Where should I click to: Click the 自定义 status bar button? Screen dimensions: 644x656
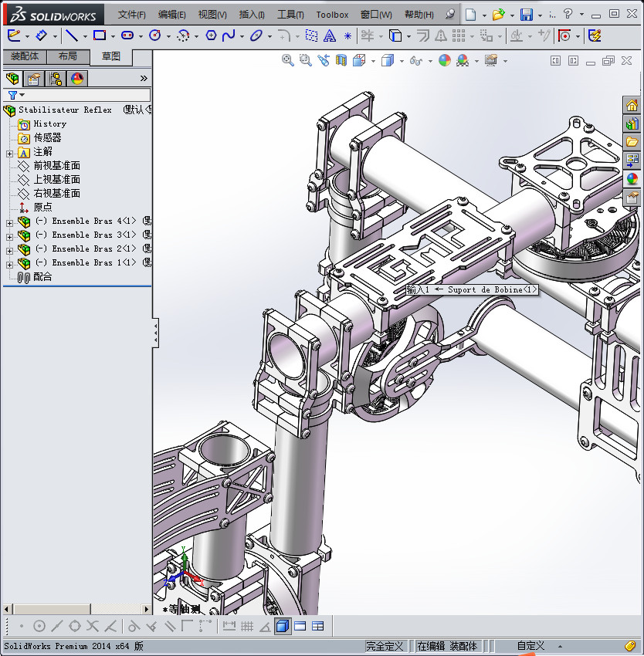(530, 646)
